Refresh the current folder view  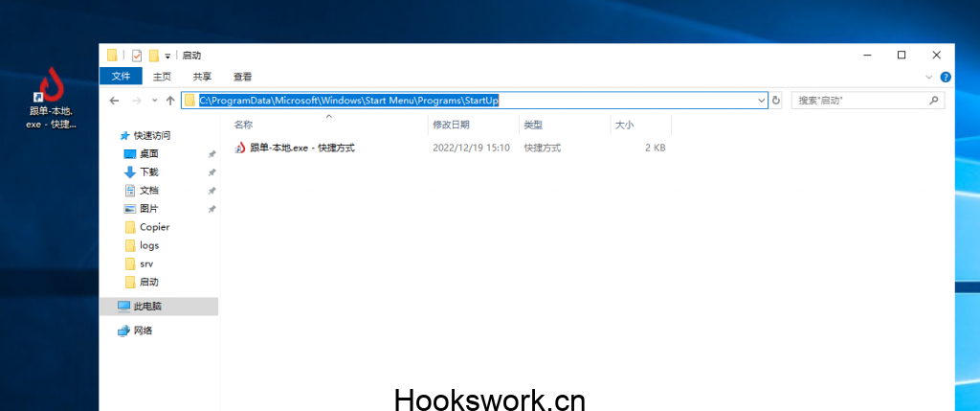click(776, 101)
